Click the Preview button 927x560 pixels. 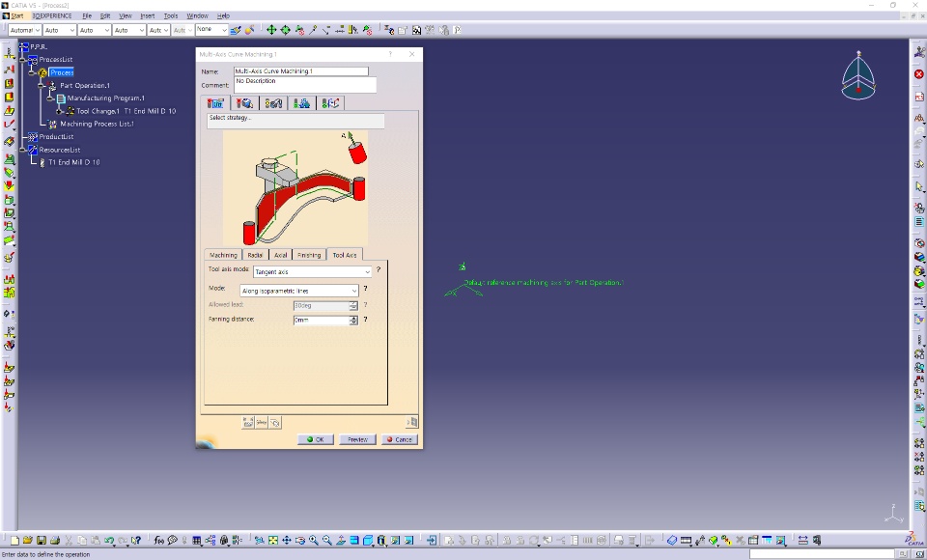pos(357,439)
